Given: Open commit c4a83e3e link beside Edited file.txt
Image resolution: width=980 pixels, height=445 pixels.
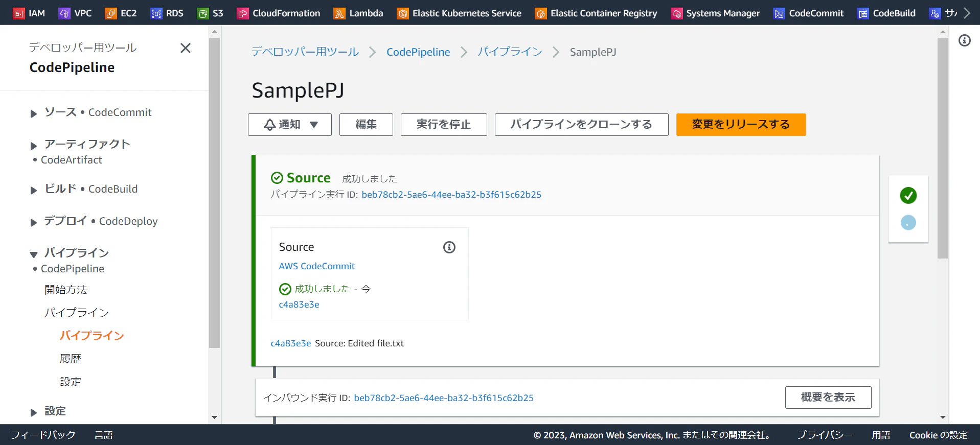Looking at the screenshot, I should (x=291, y=343).
